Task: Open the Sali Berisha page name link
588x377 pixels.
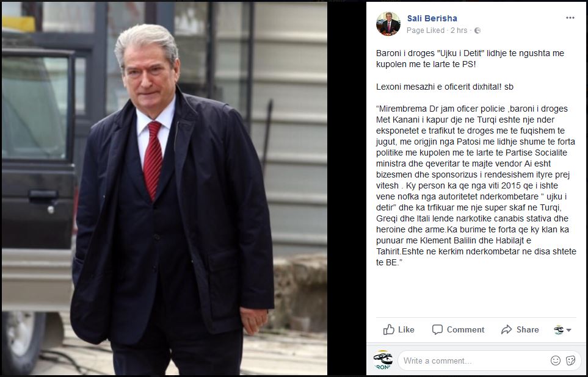Action: 432,18
